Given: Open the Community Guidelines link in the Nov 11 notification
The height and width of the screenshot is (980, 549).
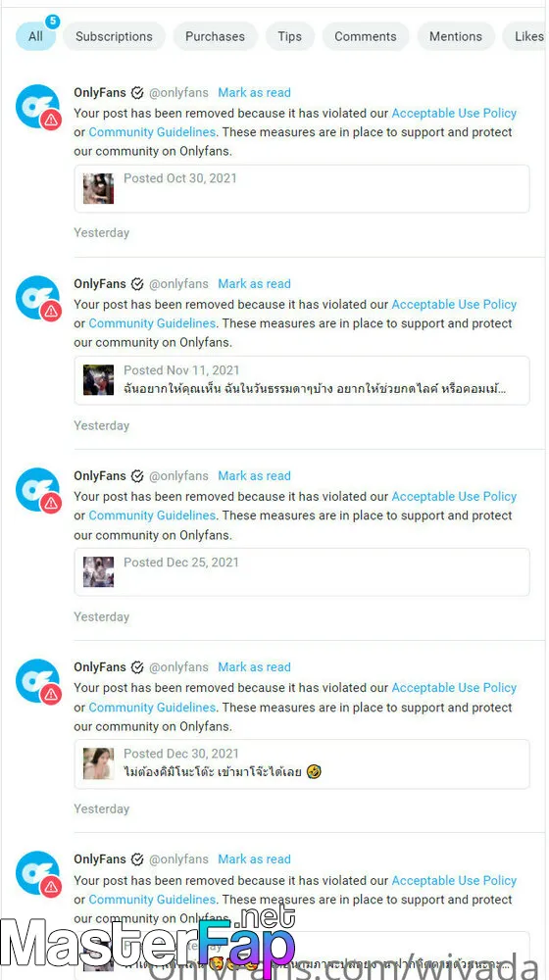Looking at the screenshot, I should [152, 323].
